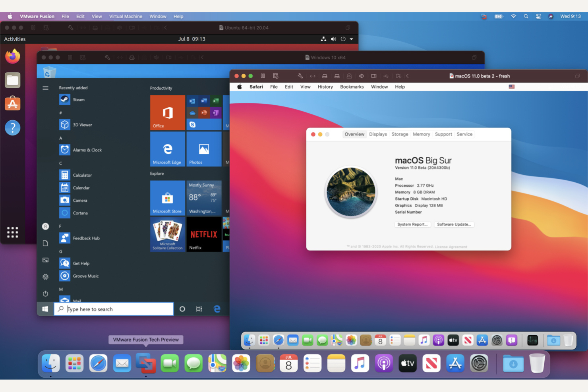The width and height of the screenshot is (588, 392).
Task: Click the Software Update button
Action: point(454,224)
